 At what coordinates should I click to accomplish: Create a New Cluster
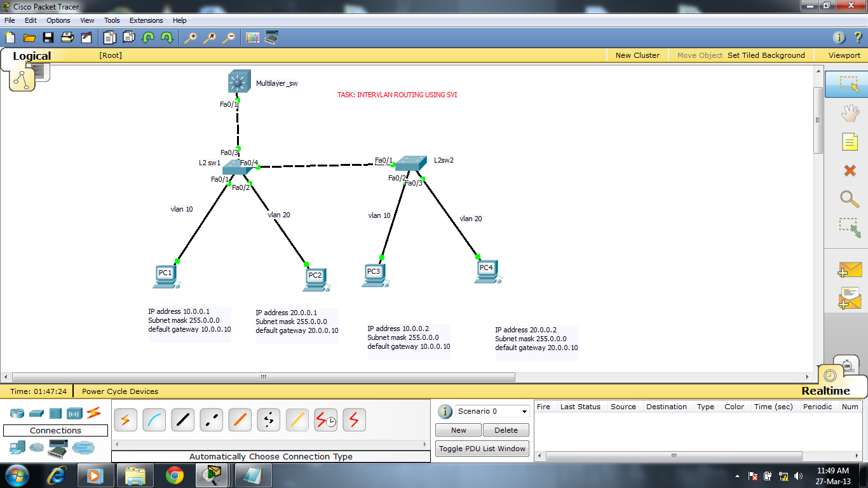(637, 55)
